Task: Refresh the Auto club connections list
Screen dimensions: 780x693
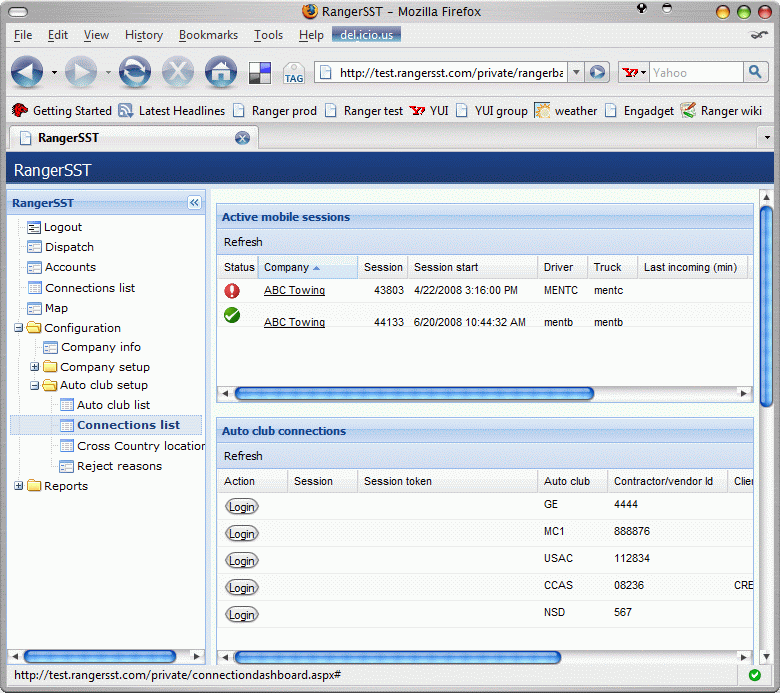Action: point(243,456)
